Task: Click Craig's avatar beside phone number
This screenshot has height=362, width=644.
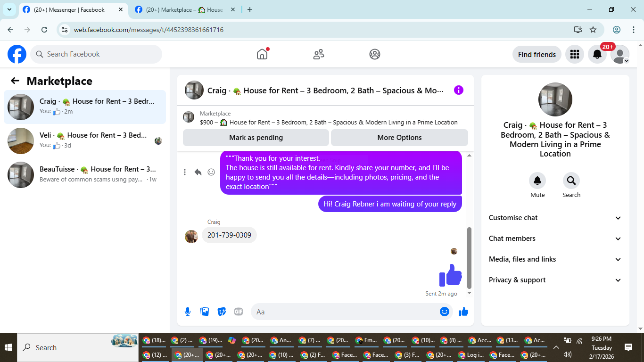Action: (191, 236)
